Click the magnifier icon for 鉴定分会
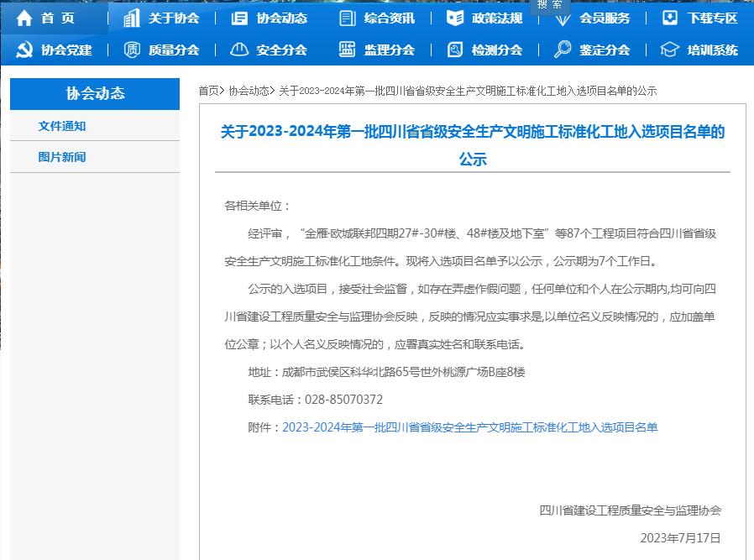The width and height of the screenshot is (754, 560). [x=563, y=50]
